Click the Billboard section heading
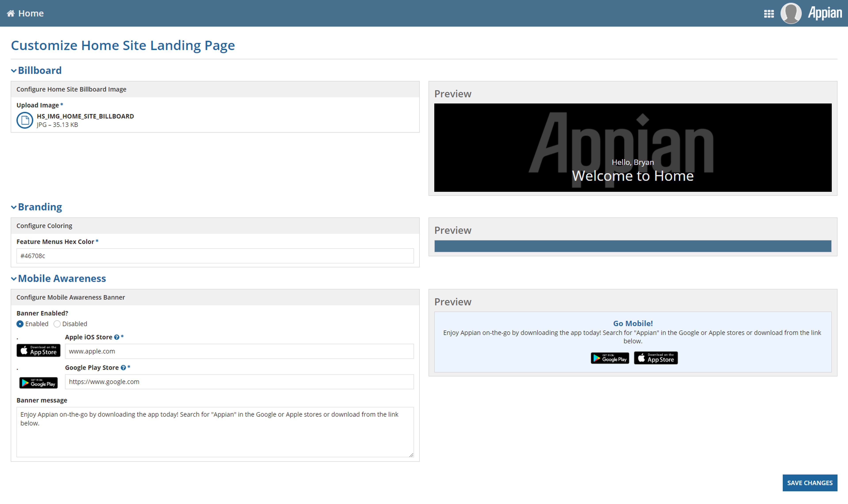 click(40, 70)
